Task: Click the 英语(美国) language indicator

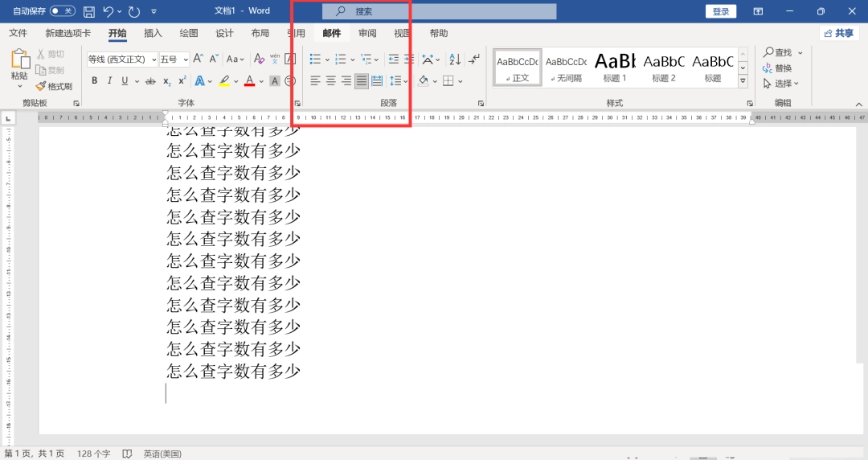Action: [x=162, y=454]
